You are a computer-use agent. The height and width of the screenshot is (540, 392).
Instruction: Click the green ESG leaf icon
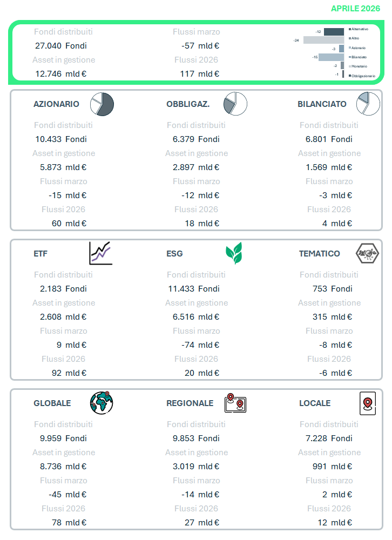(234, 253)
